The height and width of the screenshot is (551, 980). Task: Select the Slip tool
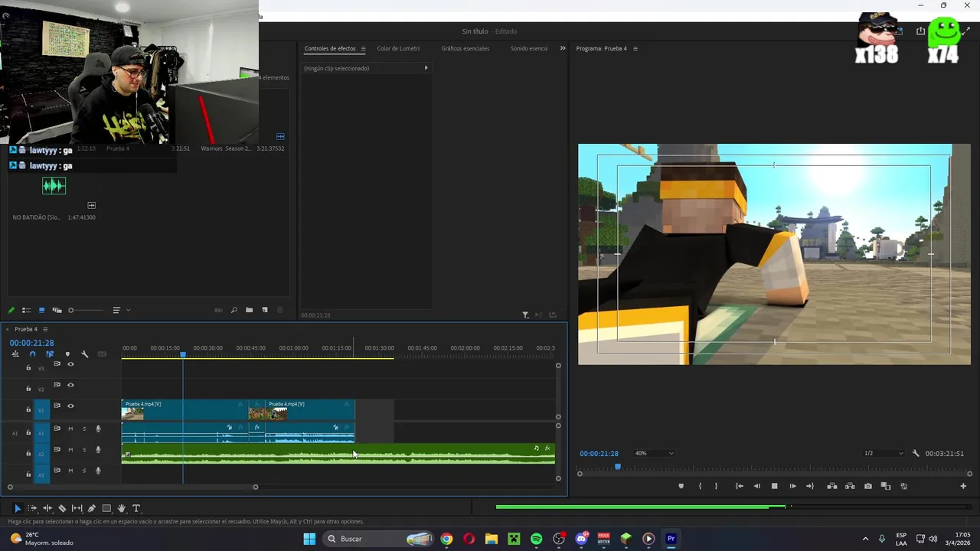coord(77,508)
